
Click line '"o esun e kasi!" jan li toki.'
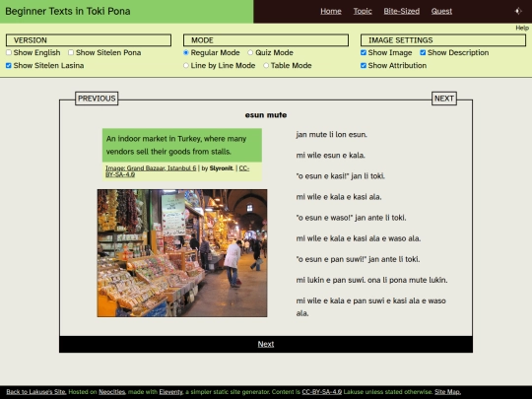340,176
